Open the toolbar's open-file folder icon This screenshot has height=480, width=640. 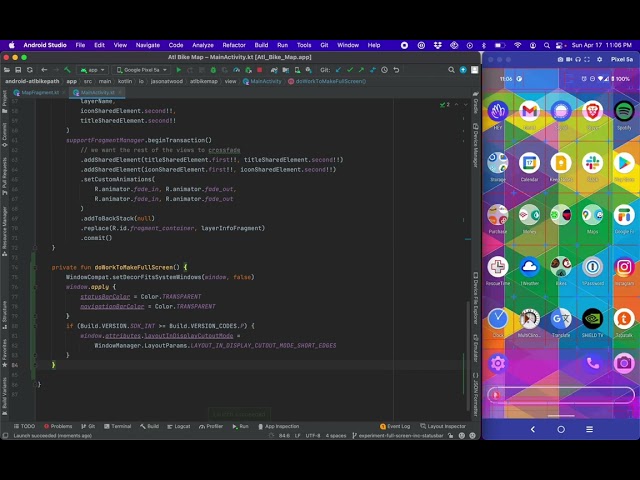[x=7, y=70]
